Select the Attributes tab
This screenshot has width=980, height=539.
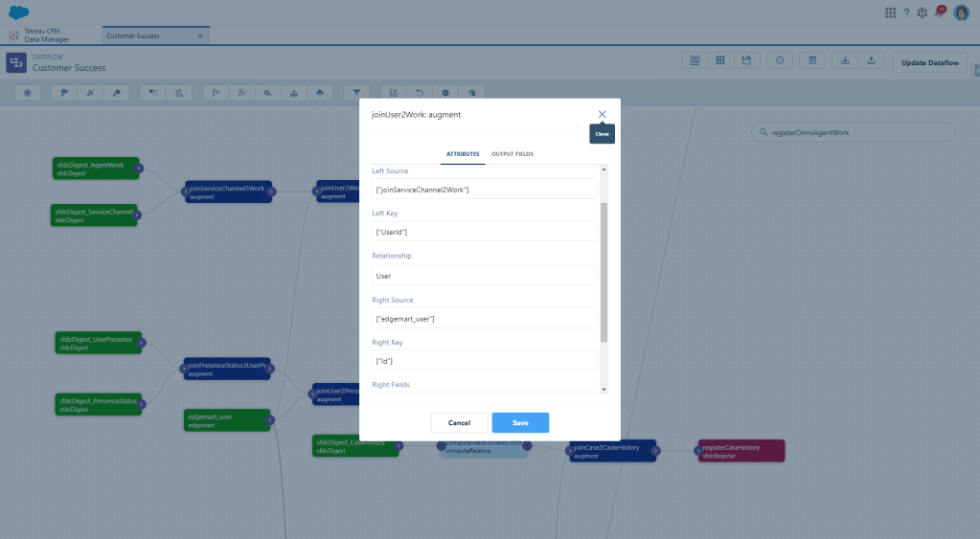[463, 154]
